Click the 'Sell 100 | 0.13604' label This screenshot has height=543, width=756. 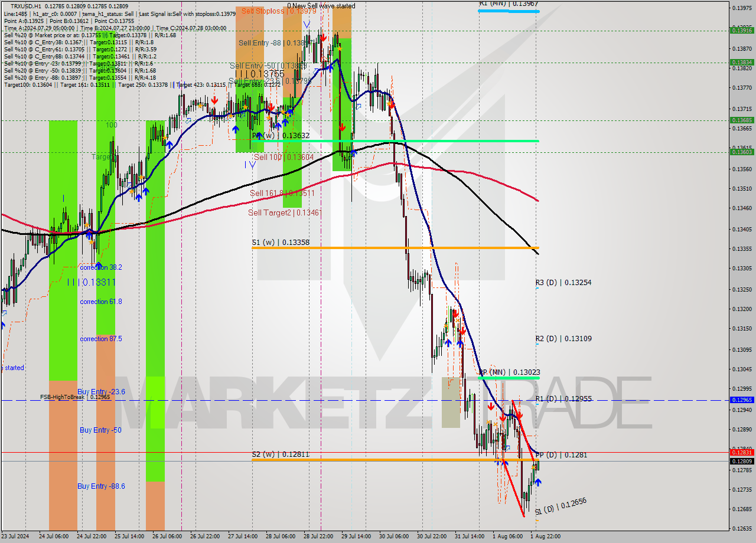pos(284,157)
